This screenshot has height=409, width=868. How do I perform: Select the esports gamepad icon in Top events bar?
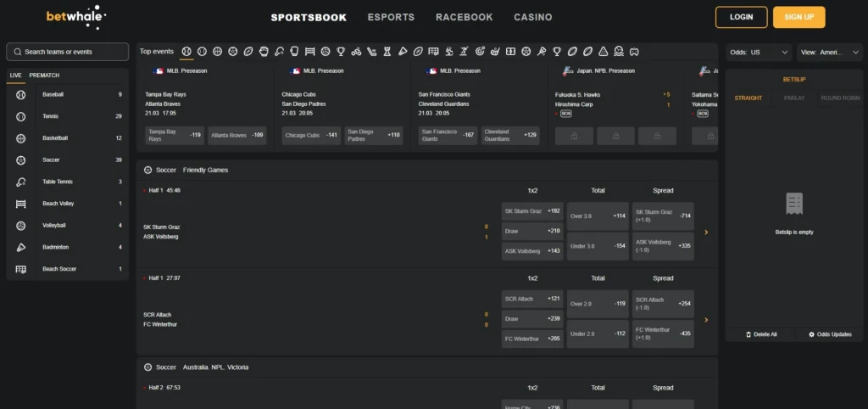click(x=634, y=52)
